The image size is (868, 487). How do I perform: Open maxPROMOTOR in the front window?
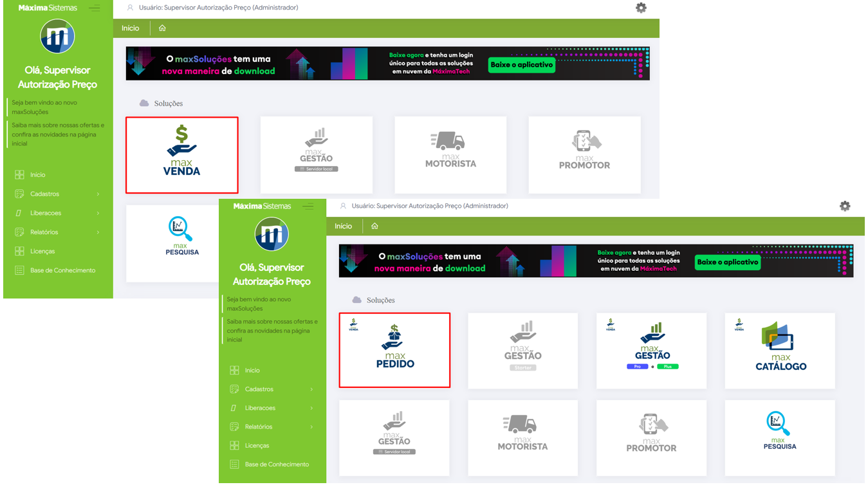pos(651,438)
